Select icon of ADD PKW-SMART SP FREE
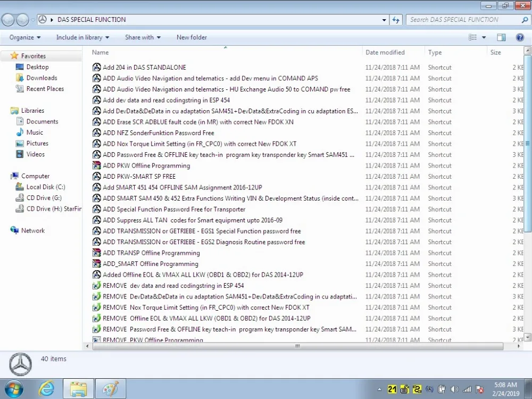The width and height of the screenshot is (532, 399). click(97, 176)
